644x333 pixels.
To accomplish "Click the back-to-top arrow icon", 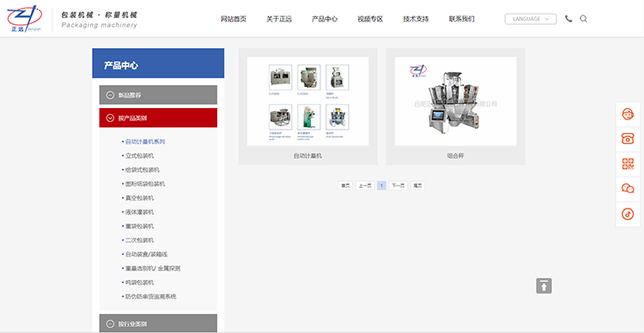I will tap(544, 286).
